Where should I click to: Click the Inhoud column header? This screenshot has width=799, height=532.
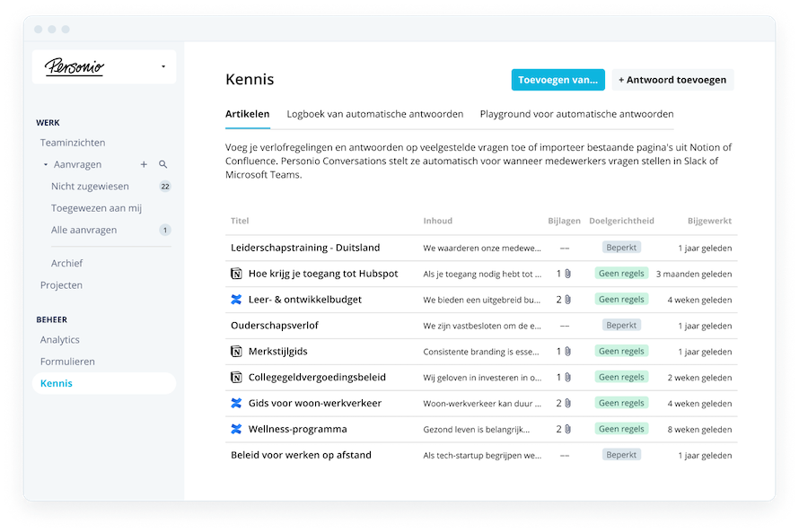[438, 221]
